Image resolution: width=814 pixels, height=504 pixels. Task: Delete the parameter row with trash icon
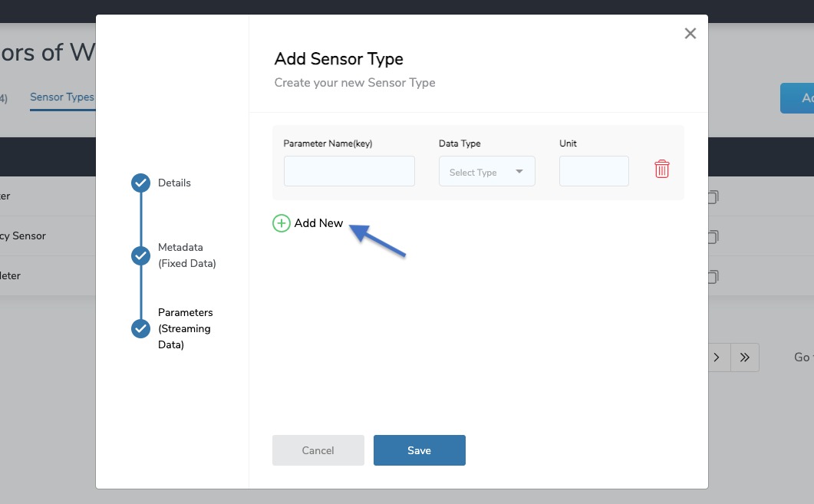coord(662,169)
